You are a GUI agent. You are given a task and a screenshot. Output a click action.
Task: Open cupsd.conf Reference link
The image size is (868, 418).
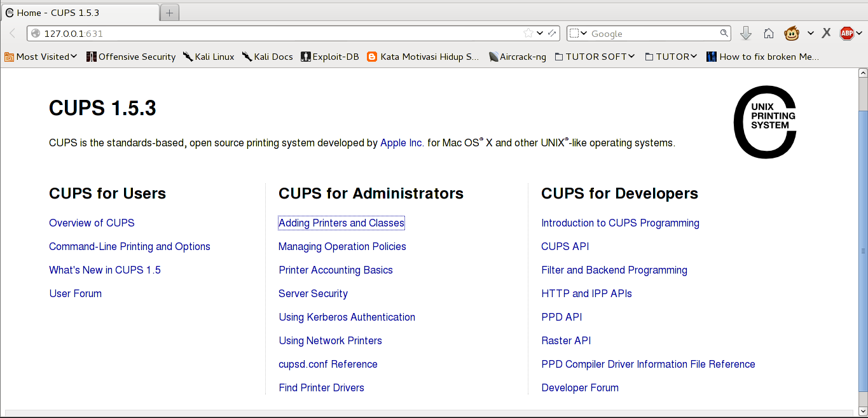pyautogui.click(x=328, y=364)
